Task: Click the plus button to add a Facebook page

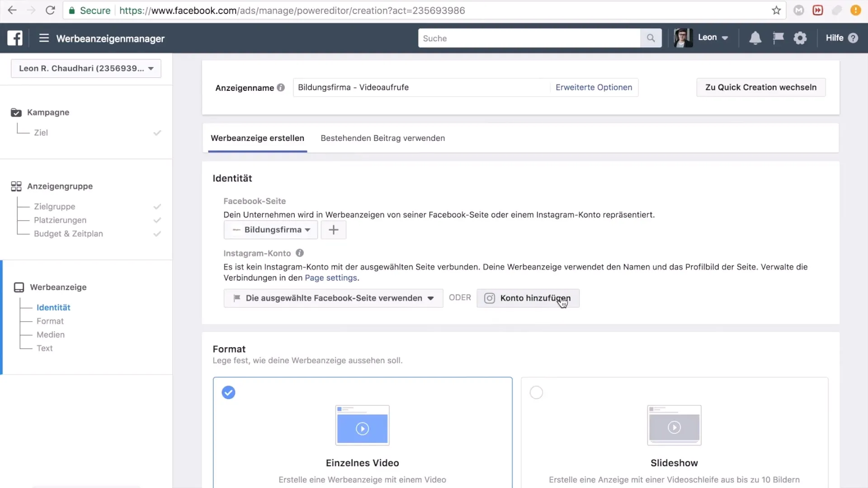Action: tap(334, 230)
